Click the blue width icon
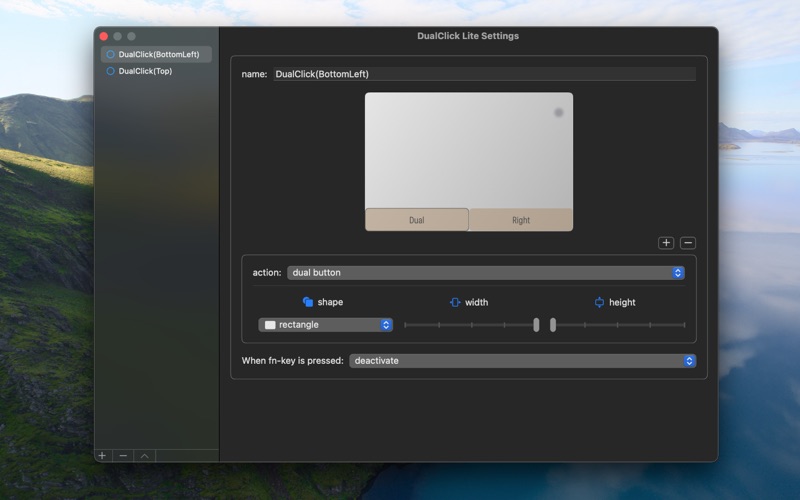Screen dimensions: 800x500 455,302
